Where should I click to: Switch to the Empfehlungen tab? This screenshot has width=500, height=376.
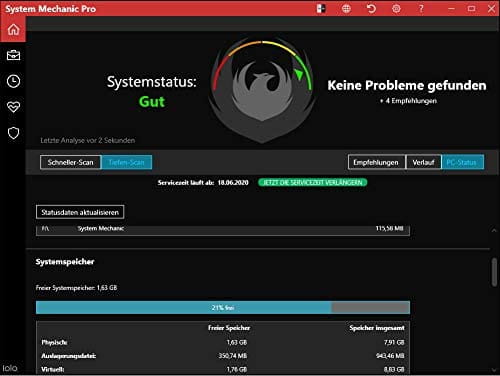376,162
